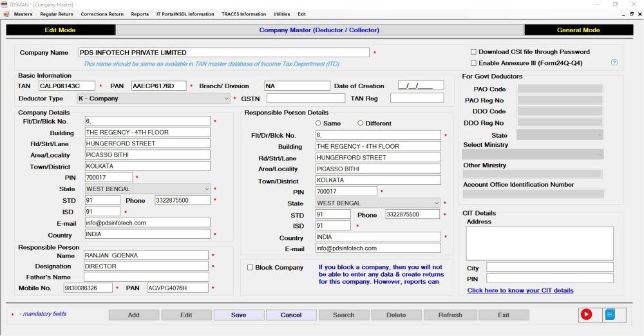Open the Reports menu

[140, 14]
